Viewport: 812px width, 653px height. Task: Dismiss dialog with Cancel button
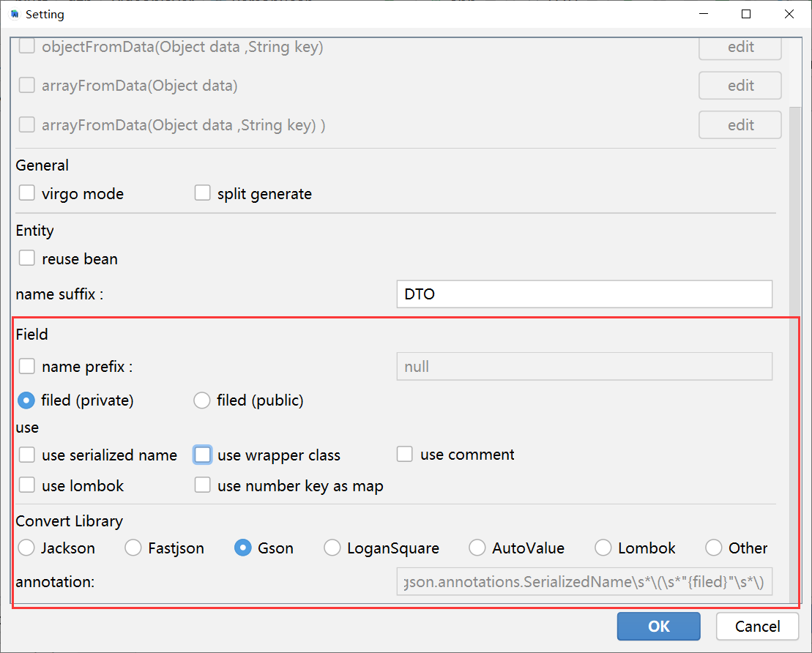757,626
